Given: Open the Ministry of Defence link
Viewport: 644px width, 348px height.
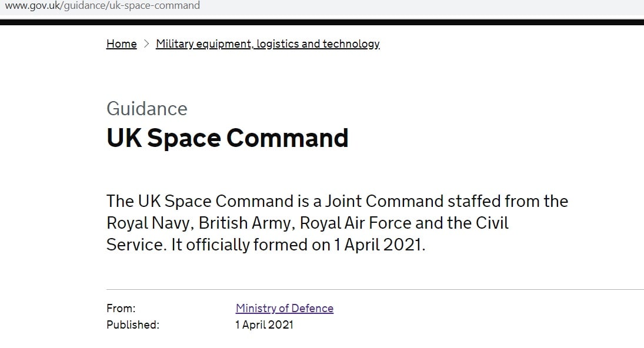Looking at the screenshot, I should point(284,309).
